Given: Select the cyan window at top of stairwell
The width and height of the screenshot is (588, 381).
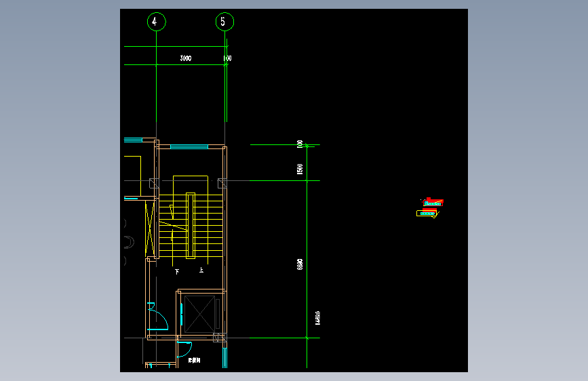Looking at the screenshot, I should (x=189, y=146).
